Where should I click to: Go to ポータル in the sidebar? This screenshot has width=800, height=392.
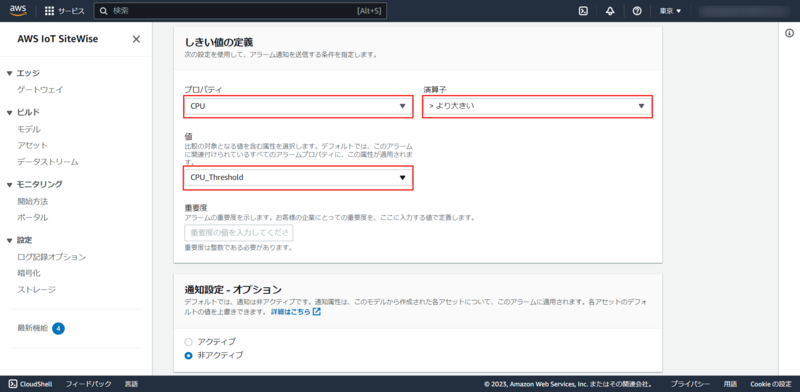pos(33,217)
